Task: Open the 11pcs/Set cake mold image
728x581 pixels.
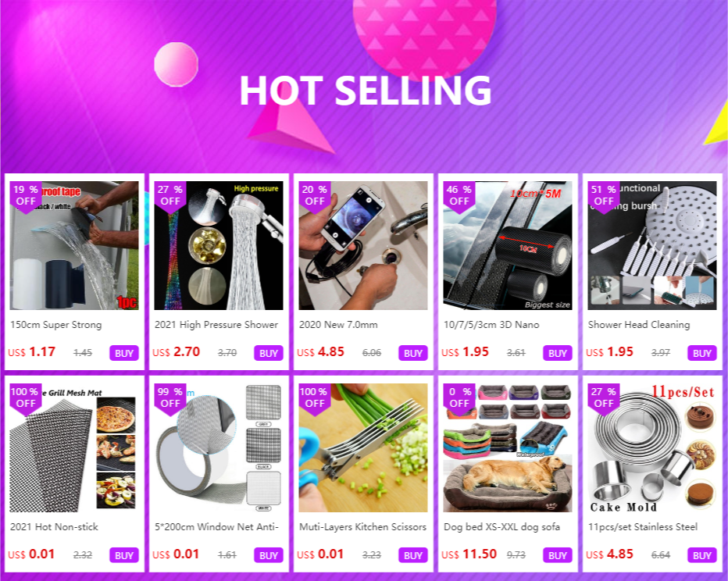Action: click(x=652, y=447)
